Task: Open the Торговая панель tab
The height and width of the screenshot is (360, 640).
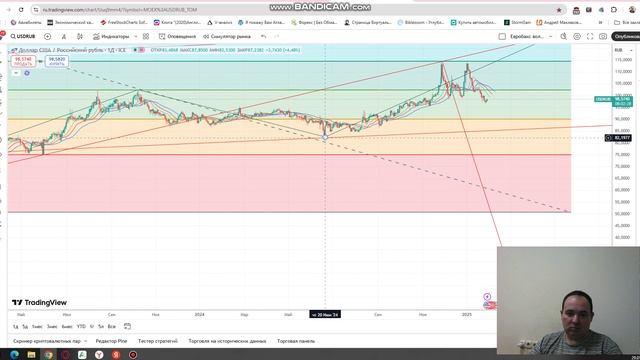Action: tap(296, 341)
